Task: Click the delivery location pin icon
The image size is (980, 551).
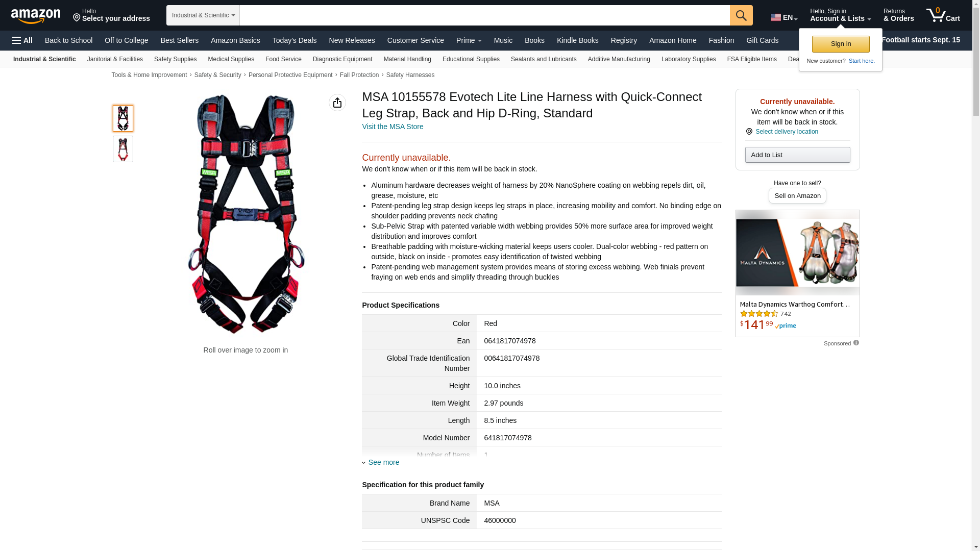Action: [x=749, y=132]
